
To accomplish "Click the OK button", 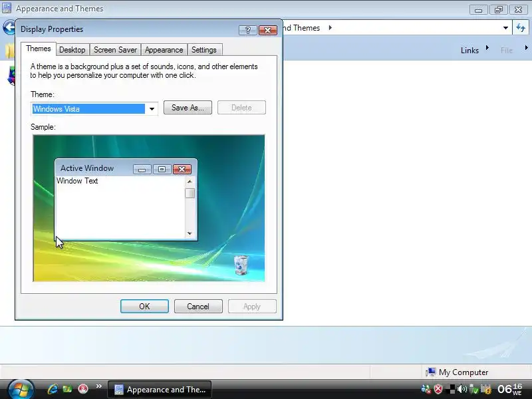I will (144, 307).
